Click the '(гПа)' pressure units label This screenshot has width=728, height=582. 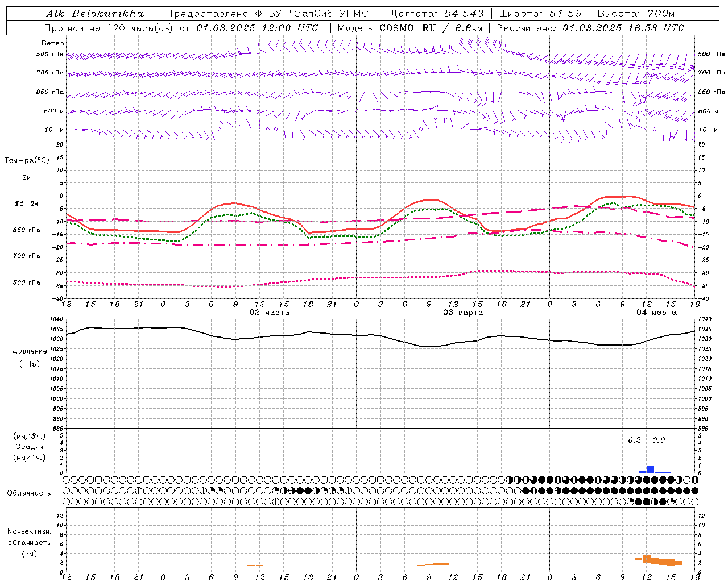click(30, 364)
